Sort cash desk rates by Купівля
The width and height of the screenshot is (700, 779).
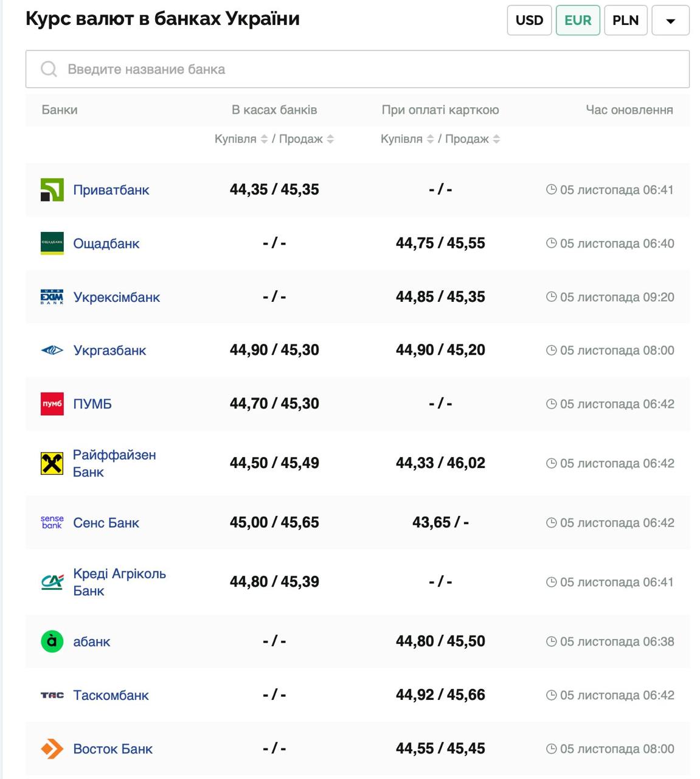tap(264, 139)
